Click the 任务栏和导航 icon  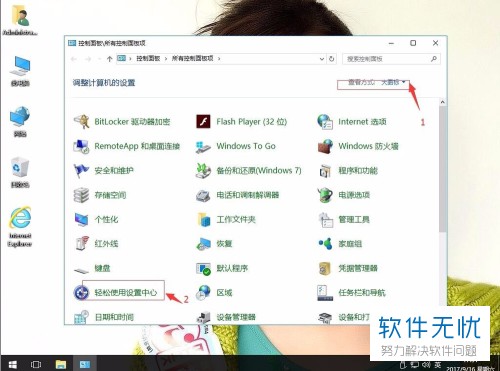(325, 293)
